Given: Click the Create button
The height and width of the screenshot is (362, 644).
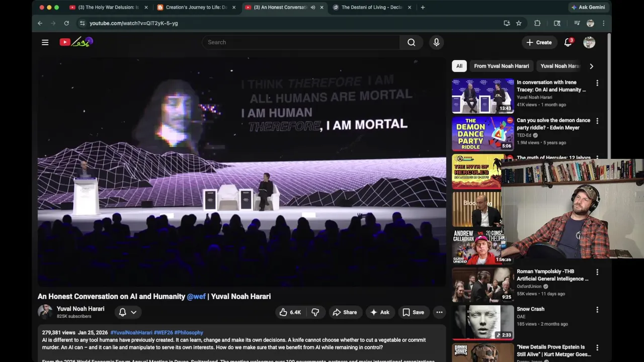Looking at the screenshot, I should pos(539,42).
